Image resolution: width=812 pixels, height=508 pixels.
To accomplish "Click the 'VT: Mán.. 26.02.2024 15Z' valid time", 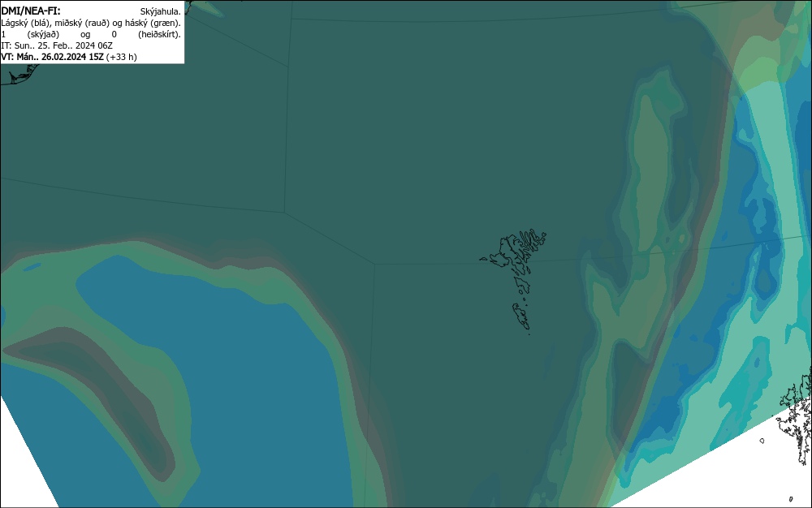I will [x=52, y=57].
